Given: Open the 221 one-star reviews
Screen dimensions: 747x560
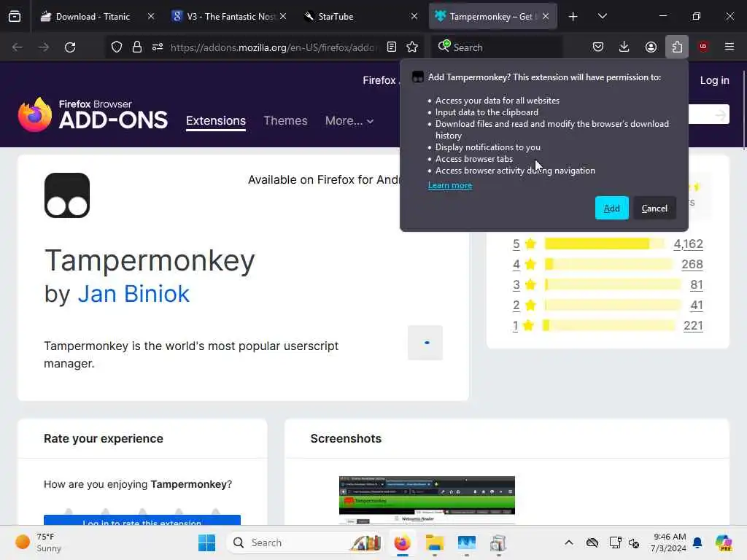Looking at the screenshot, I should 693,326.
